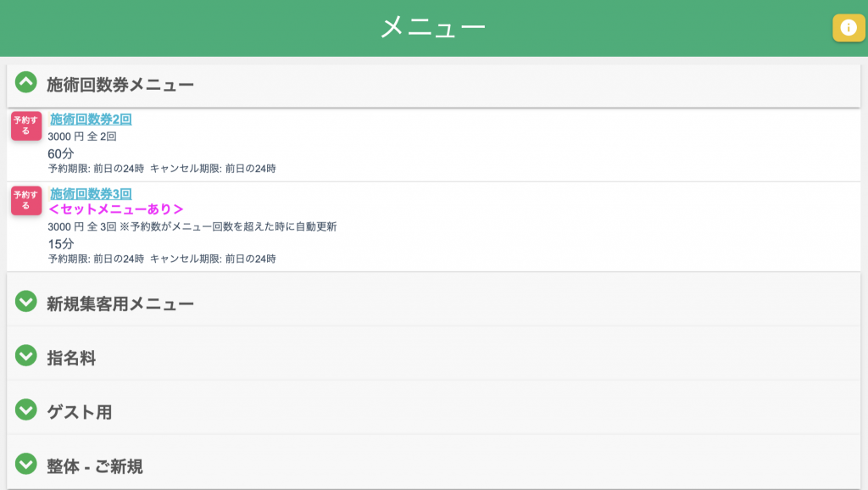The width and height of the screenshot is (868, 490).
Task: Click the green chevron icon beside 指名料
Action: 26,356
